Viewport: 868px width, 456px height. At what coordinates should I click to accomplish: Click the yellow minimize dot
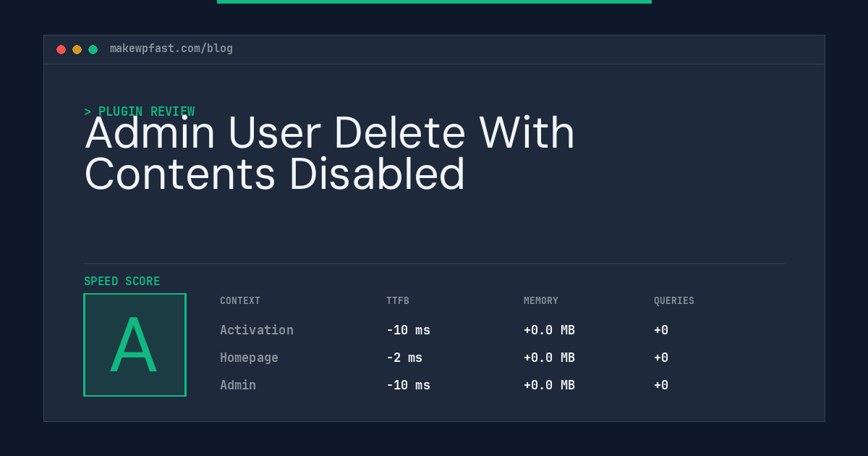pyautogui.click(x=77, y=49)
